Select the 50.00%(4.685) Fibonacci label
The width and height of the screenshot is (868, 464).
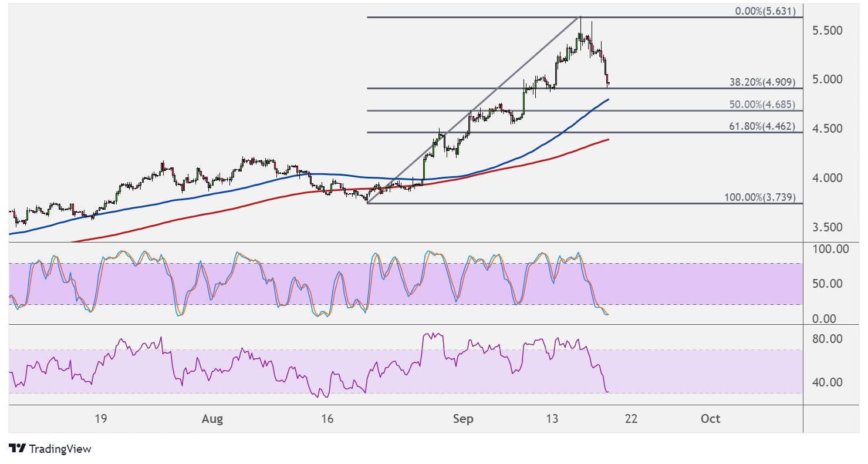pyautogui.click(x=762, y=105)
